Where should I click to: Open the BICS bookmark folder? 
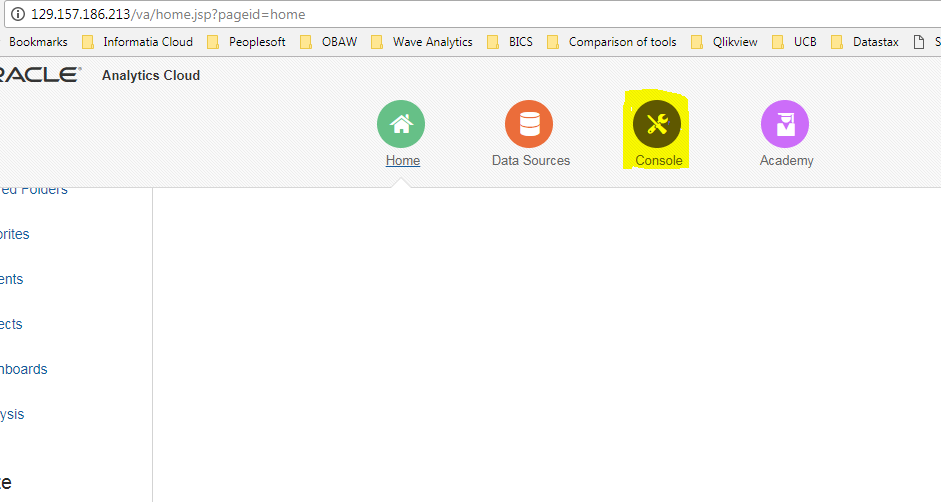pos(510,42)
